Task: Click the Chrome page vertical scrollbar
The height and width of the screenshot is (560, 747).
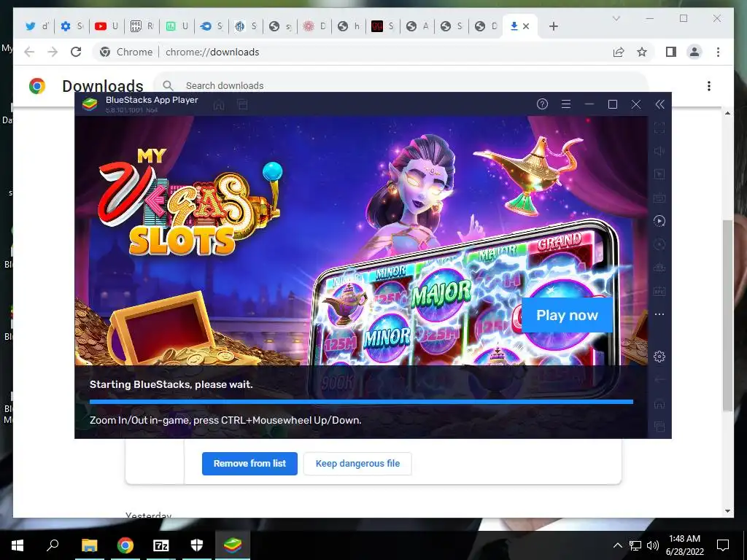Action: 727,314
